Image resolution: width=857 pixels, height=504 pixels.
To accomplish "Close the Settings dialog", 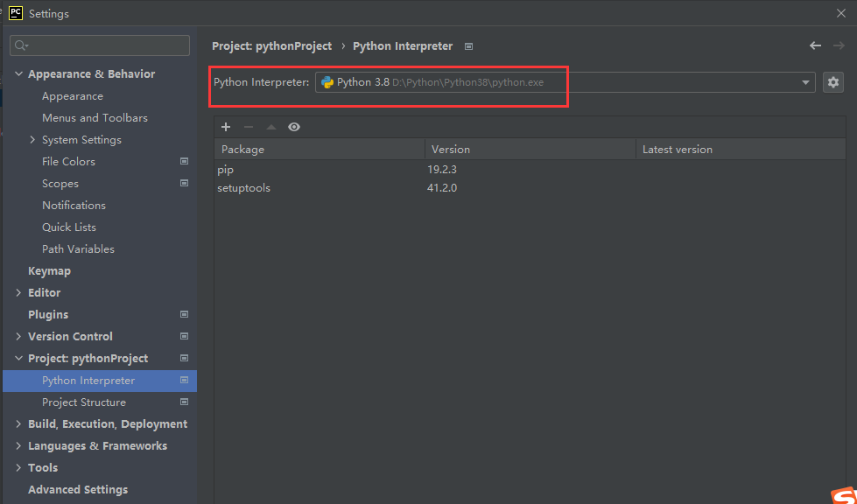I will pyautogui.click(x=841, y=13).
